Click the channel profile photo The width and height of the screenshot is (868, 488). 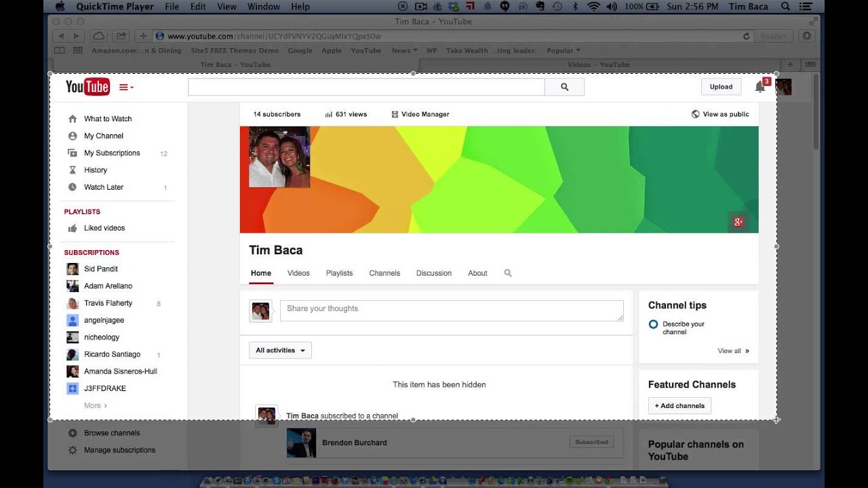click(279, 157)
